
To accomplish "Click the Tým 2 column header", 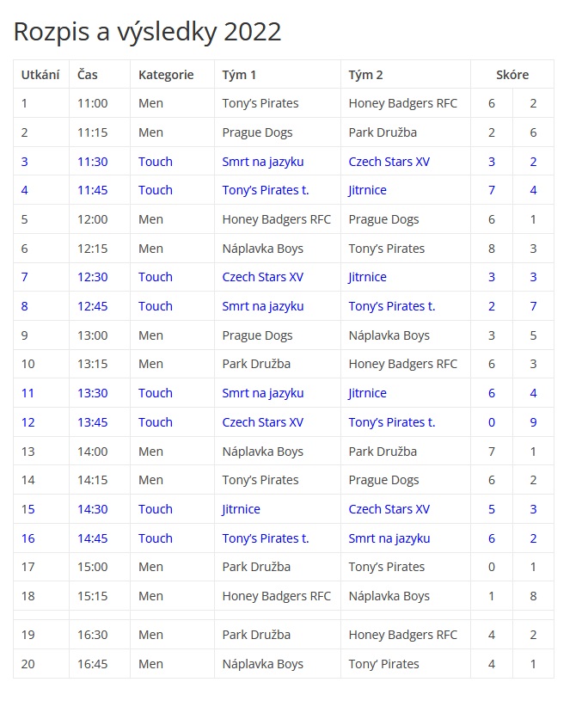I will point(365,75).
